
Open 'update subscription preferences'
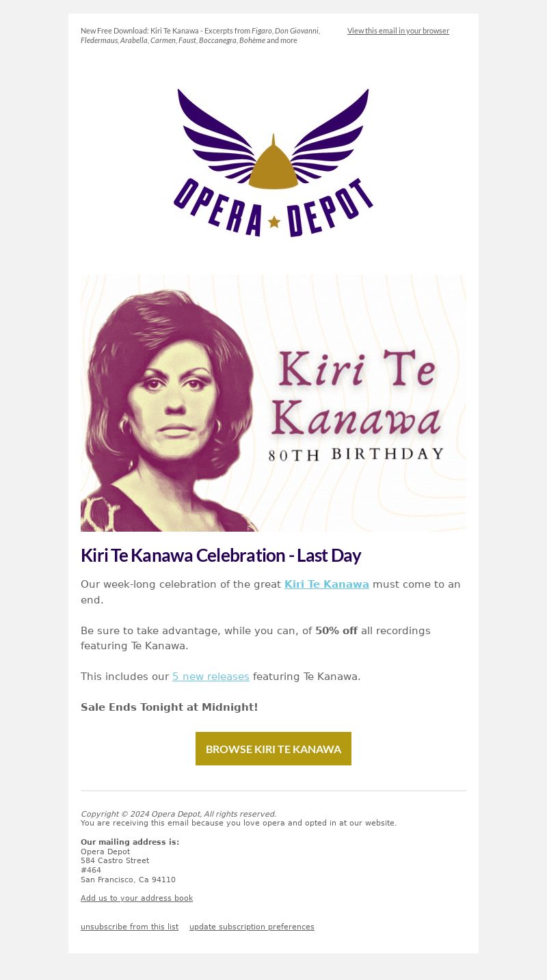click(x=252, y=927)
